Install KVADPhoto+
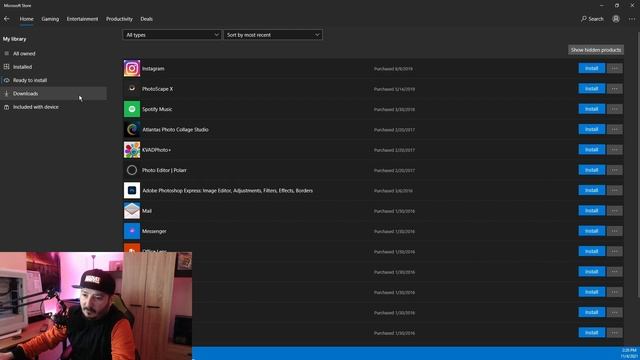Viewport: 640px width, 360px height. click(x=591, y=150)
